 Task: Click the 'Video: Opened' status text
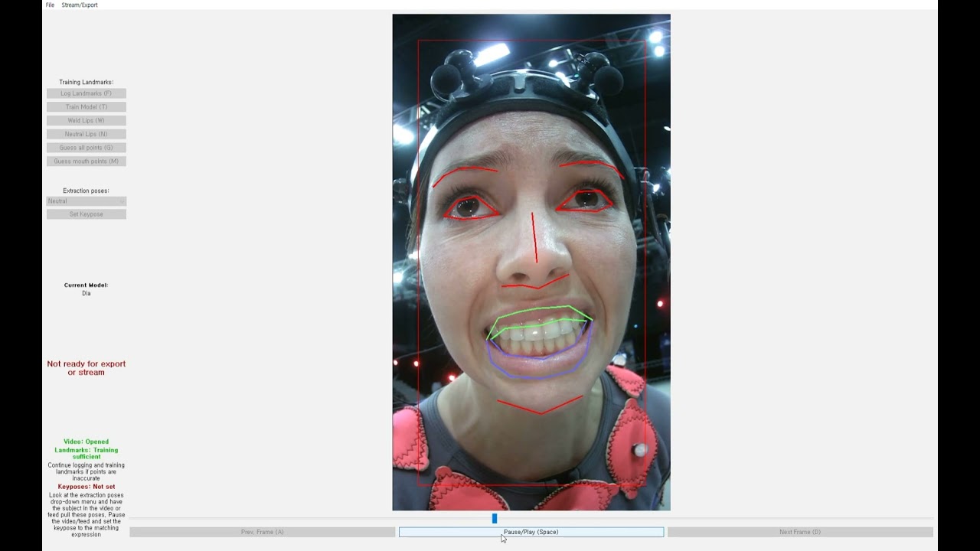(87, 442)
